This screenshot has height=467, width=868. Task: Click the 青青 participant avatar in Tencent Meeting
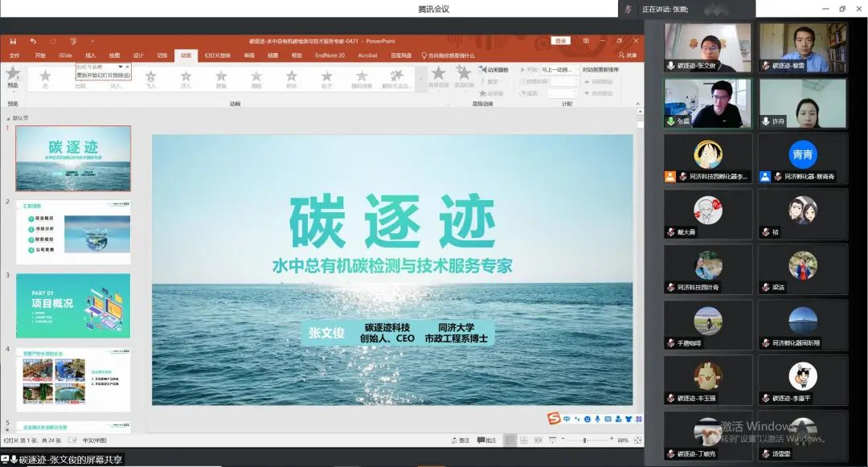[803, 155]
